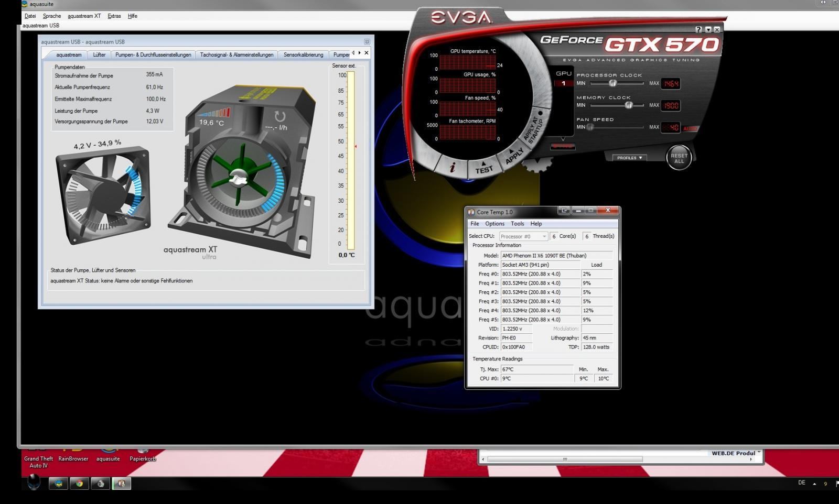Click the Sensor ext. temperature gauge bar
The image size is (839, 504).
[351, 161]
